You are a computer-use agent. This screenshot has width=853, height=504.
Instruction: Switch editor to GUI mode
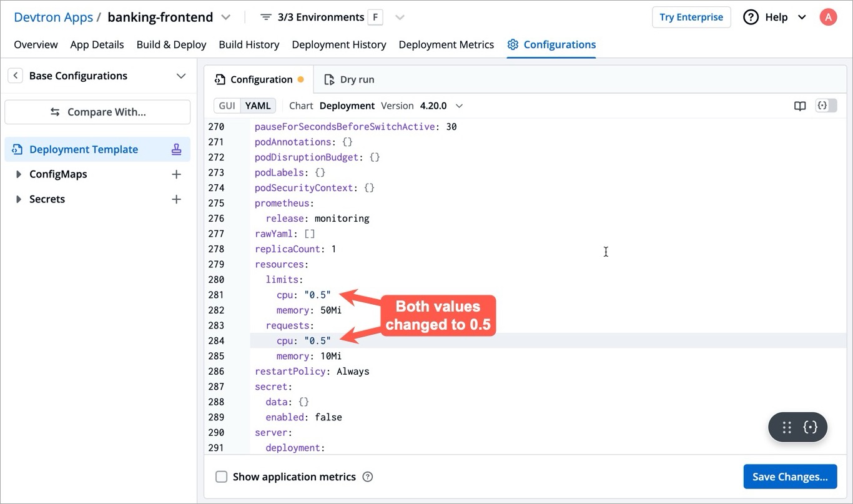[x=227, y=106]
